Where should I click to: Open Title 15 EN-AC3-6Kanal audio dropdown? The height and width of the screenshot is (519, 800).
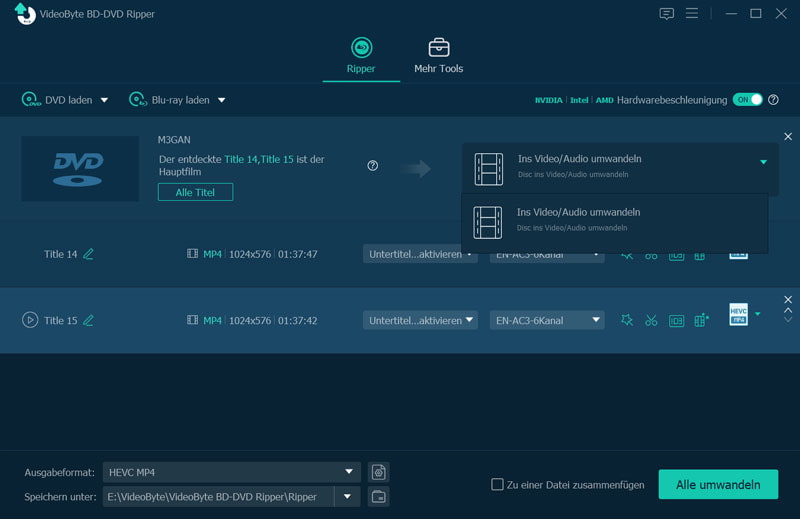[547, 320]
